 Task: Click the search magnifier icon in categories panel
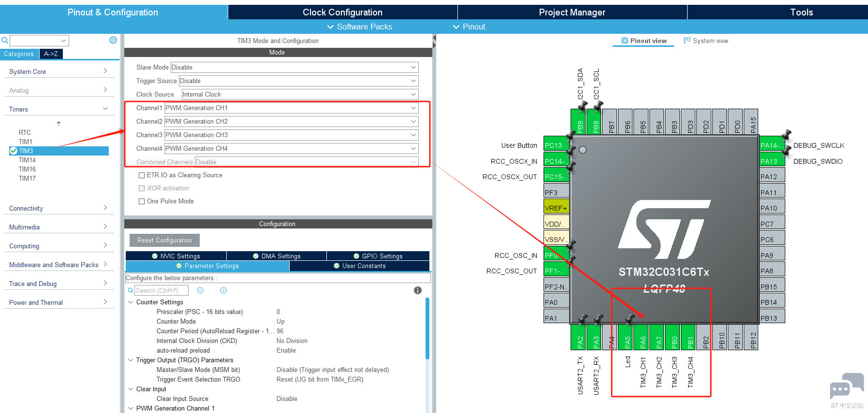pyautogui.click(x=5, y=40)
